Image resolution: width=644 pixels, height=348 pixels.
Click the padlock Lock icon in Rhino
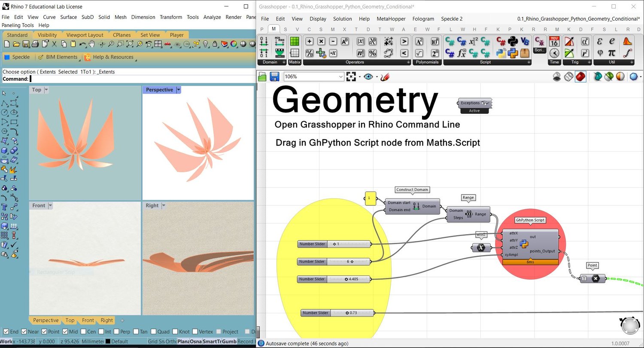click(215, 44)
